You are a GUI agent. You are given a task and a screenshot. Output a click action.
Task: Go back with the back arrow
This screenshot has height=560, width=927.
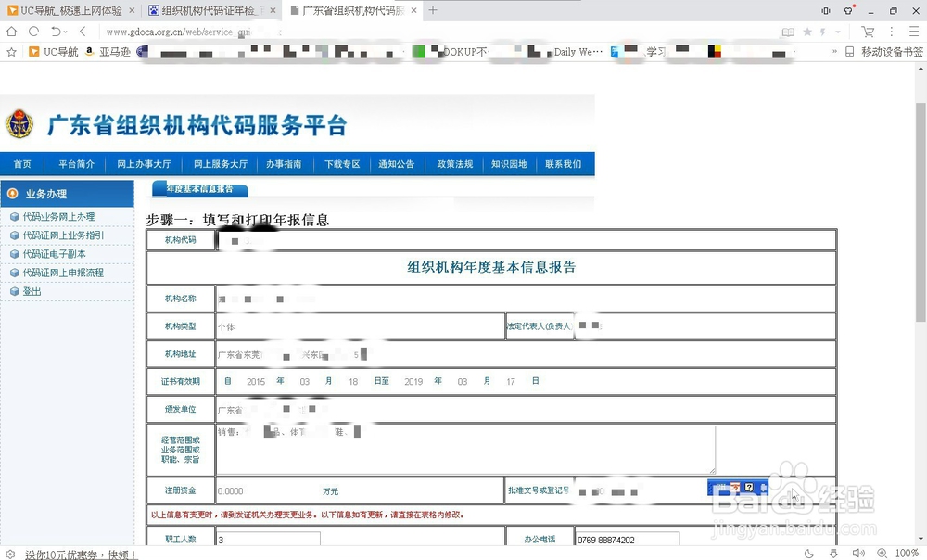tap(83, 32)
